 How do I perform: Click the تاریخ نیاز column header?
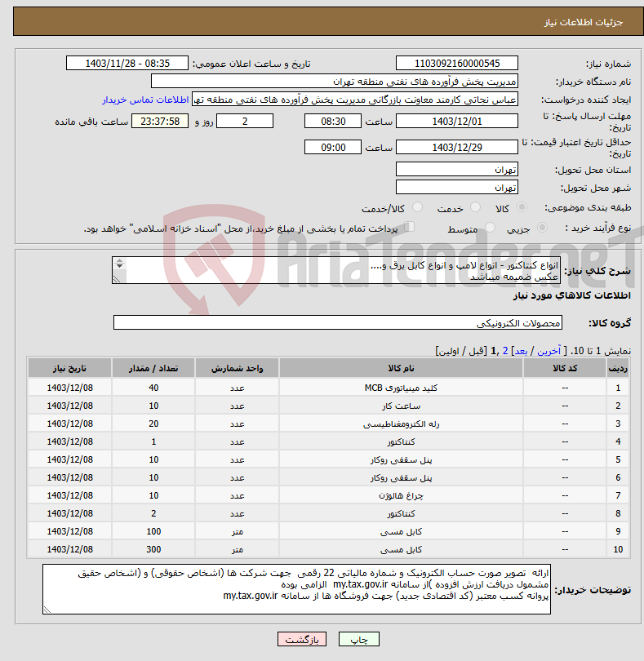point(69,368)
